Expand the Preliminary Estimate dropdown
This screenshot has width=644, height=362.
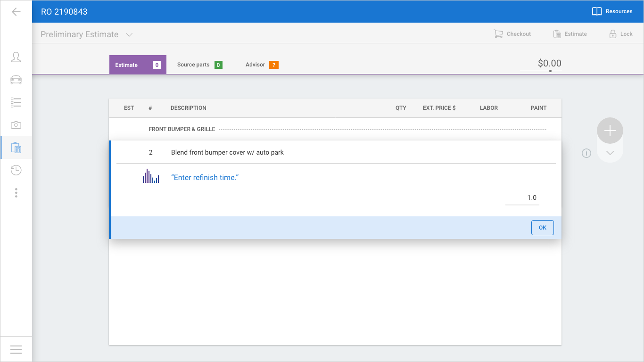pos(129,34)
